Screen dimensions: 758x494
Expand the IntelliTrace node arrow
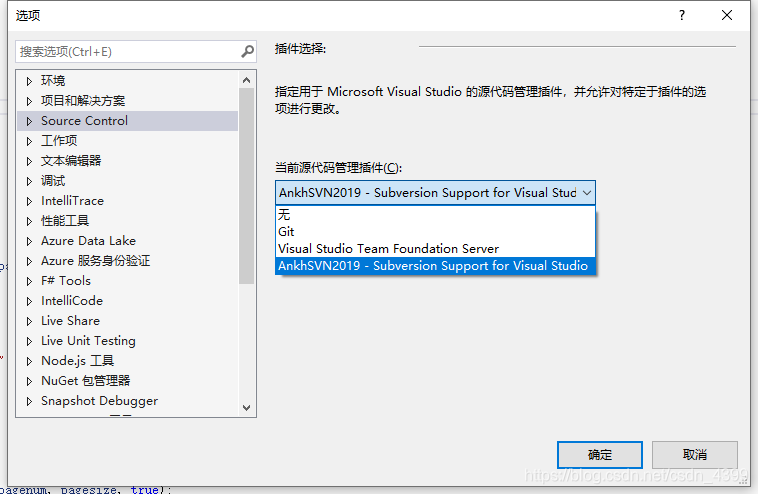[x=29, y=201]
